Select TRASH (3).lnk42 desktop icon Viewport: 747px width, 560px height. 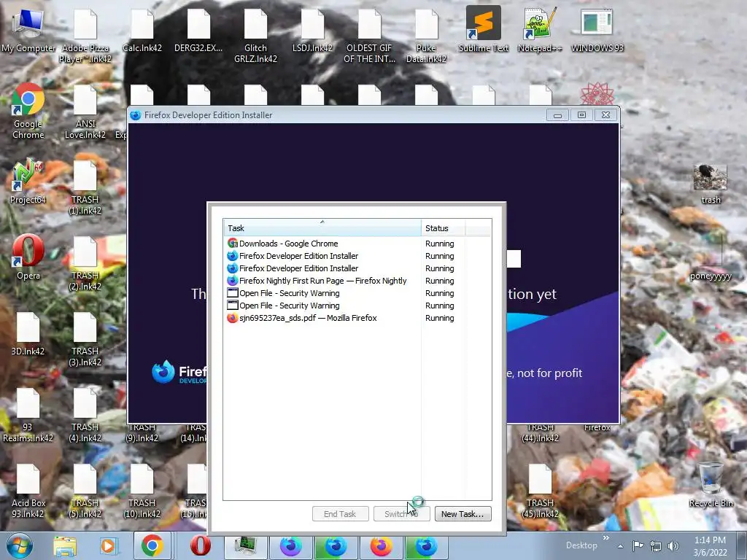coord(85,340)
